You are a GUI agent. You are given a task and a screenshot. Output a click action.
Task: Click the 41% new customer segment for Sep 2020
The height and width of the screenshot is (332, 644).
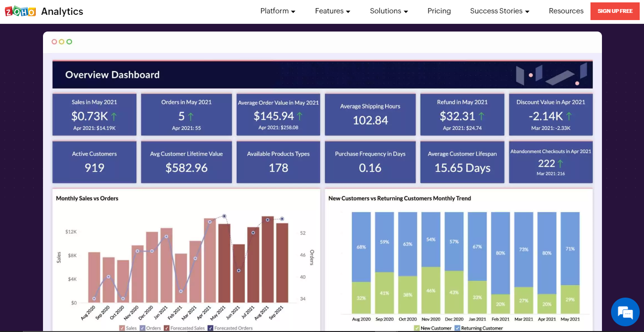point(385,293)
